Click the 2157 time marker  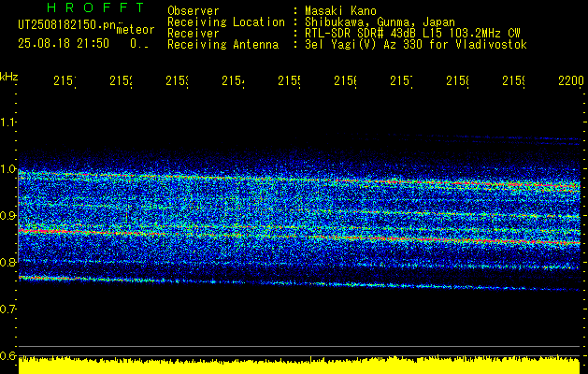pos(401,81)
